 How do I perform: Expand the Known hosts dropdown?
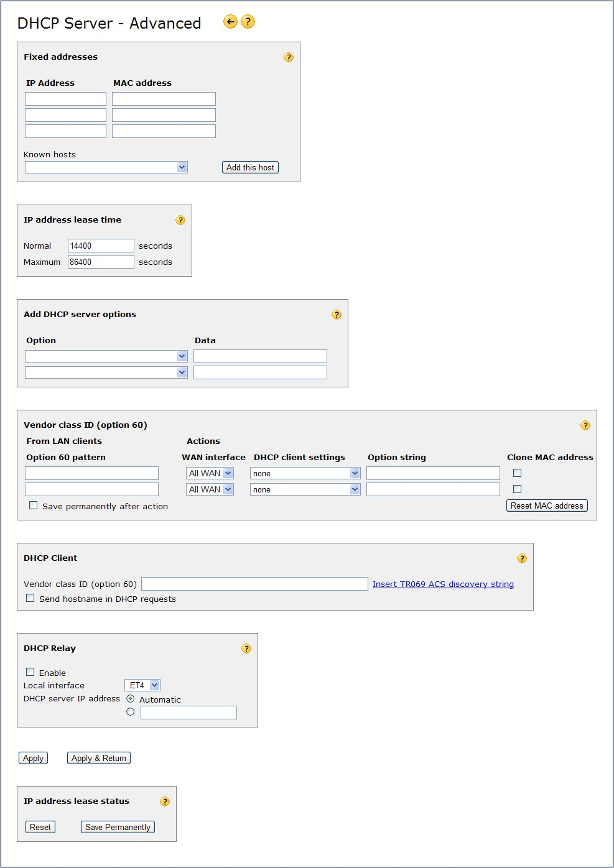point(106,167)
